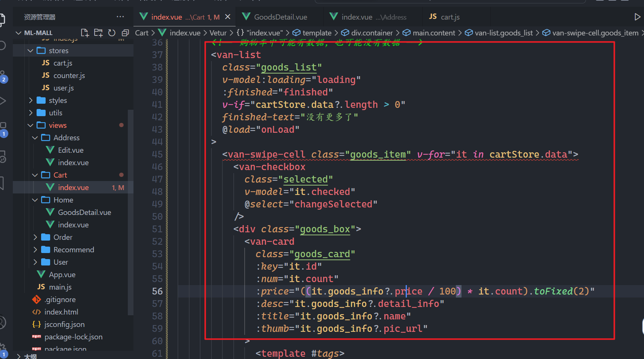Click goods_list class name on line 38

coord(289,67)
